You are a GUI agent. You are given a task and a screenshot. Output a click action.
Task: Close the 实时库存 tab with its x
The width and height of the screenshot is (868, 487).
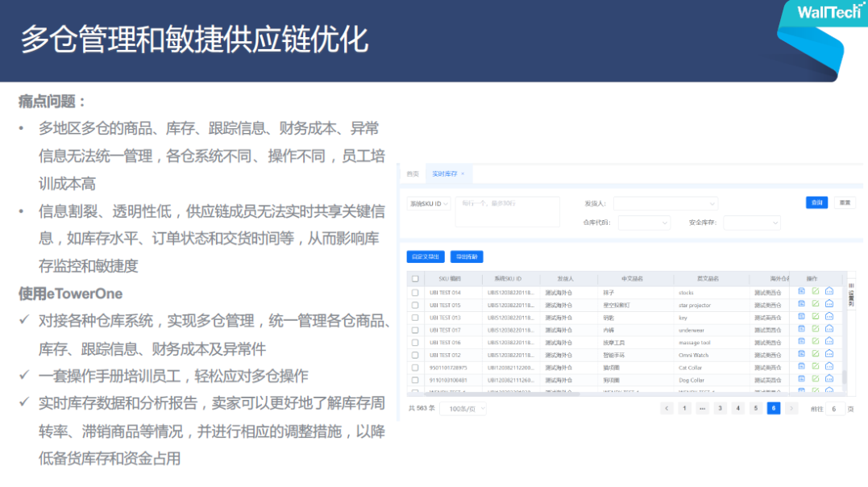coord(463,174)
